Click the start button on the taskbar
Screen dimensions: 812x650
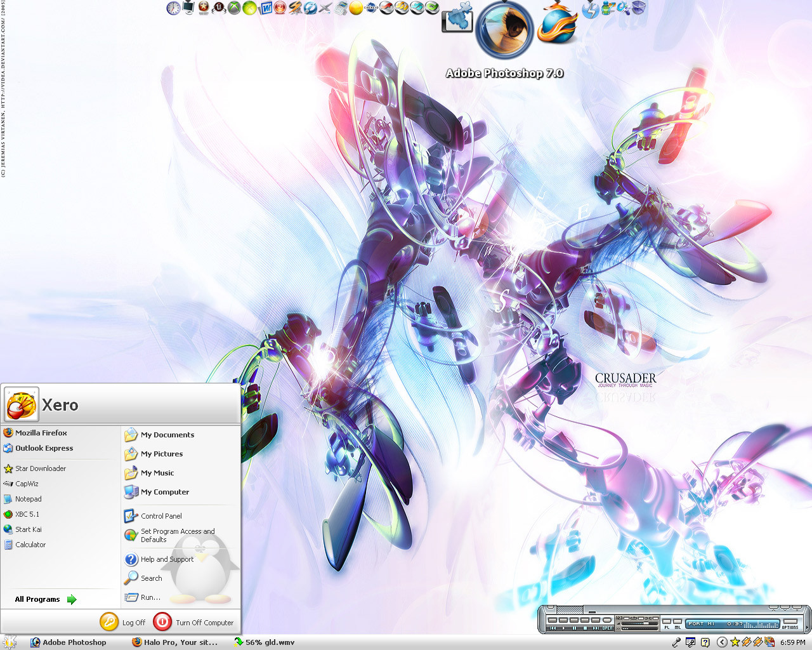[x=9, y=642]
